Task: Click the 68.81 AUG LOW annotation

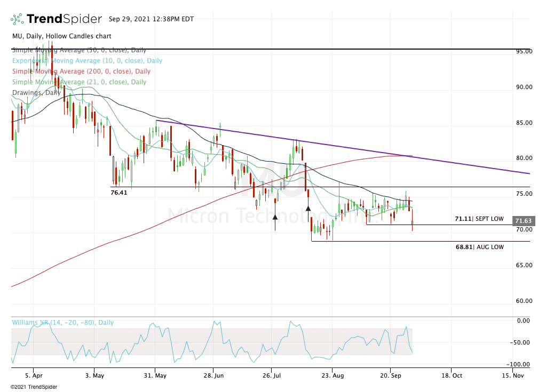Action: point(479,247)
